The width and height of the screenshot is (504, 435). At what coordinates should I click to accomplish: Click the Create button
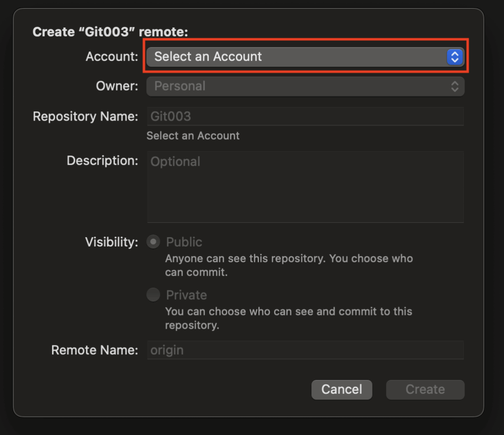pyautogui.click(x=425, y=389)
